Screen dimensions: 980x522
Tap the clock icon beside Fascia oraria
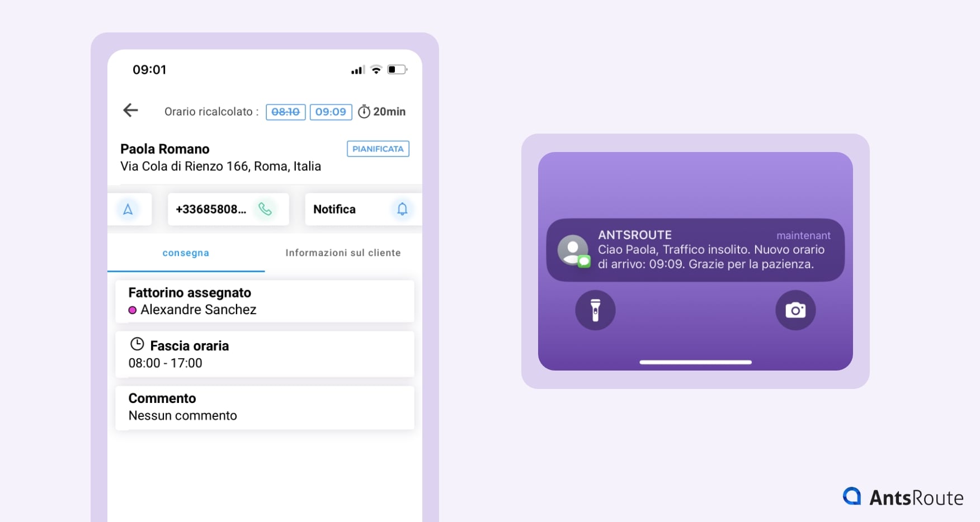[137, 344]
